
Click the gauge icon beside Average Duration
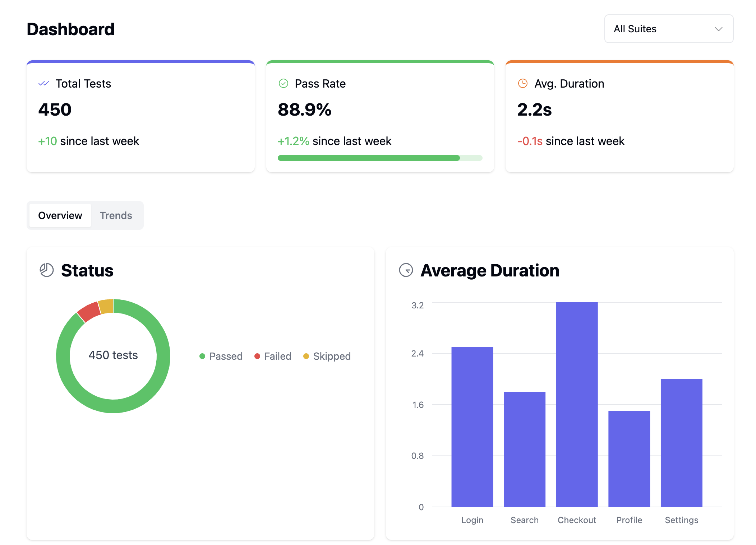(x=406, y=270)
